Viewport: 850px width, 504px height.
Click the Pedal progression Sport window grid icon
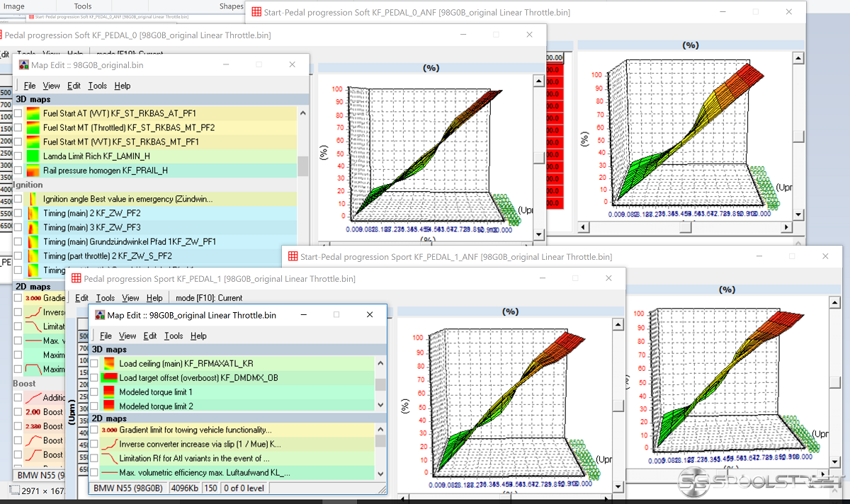coord(76,278)
